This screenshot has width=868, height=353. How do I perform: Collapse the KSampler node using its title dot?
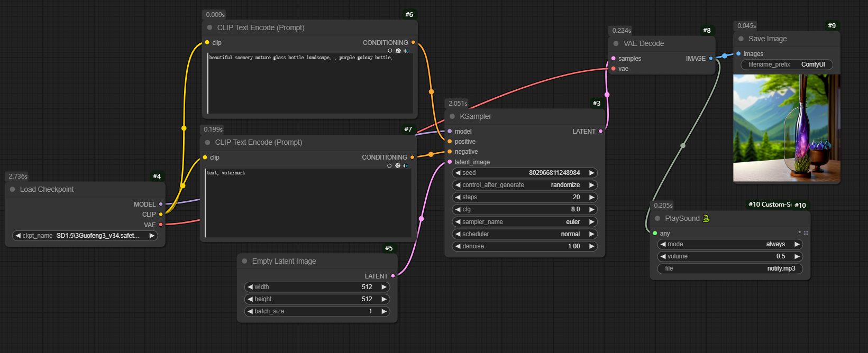coord(452,116)
